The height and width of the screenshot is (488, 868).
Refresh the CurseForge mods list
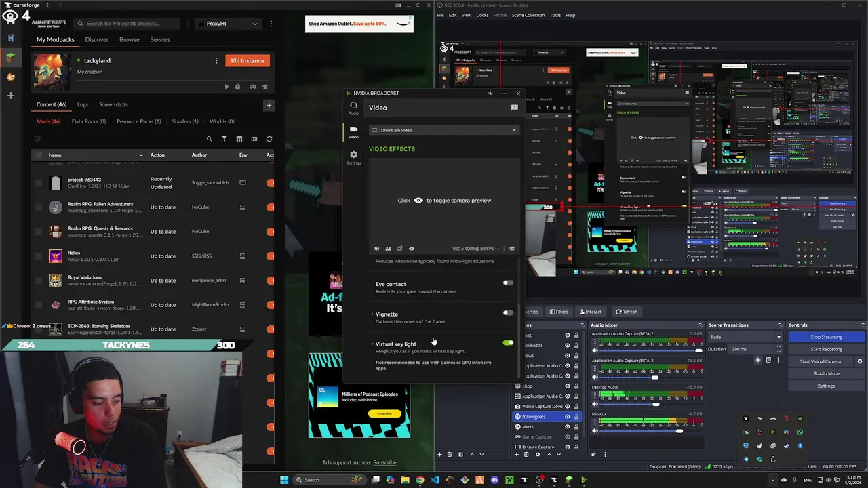tap(269, 139)
